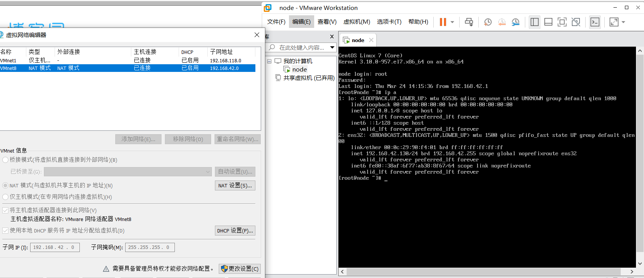Click the console view toolbar icon

click(x=595, y=22)
